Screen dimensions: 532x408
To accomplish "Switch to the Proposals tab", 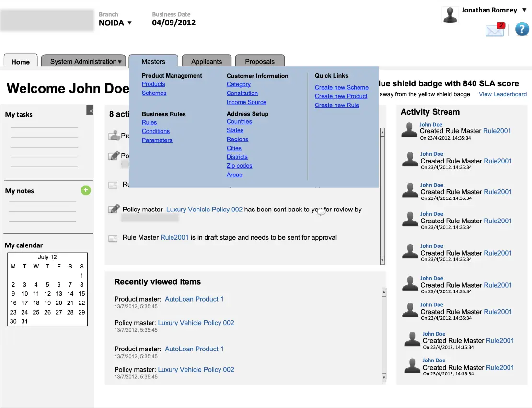I will coord(260,61).
